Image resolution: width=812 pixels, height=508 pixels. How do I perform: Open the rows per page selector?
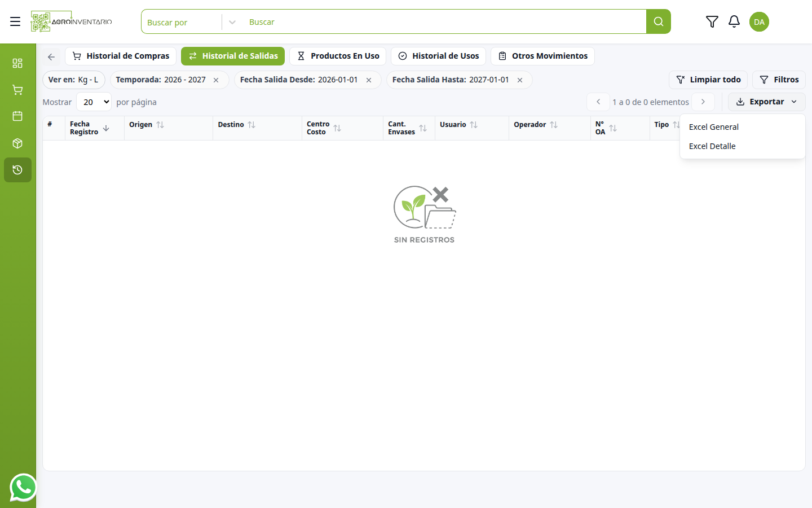pos(94,102)
